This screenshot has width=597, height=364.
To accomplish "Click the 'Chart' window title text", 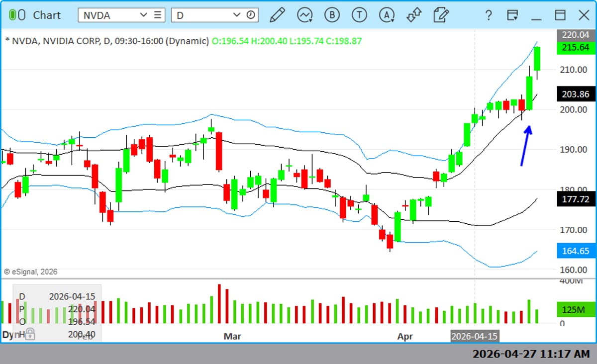I will point(47,15).
